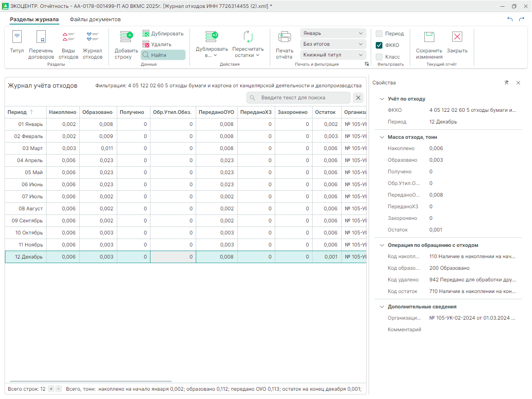Enable the Класс filter checkbox

click(x=379, y=57)
